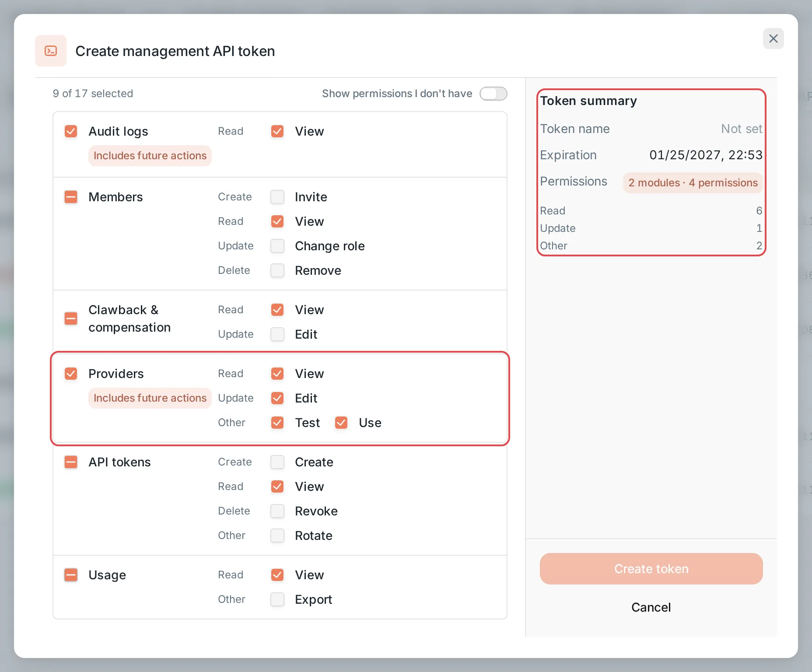Screen dimensions: 812x672
Task: Uncheck View permission for Usage
Action: (x=277, y=575)
